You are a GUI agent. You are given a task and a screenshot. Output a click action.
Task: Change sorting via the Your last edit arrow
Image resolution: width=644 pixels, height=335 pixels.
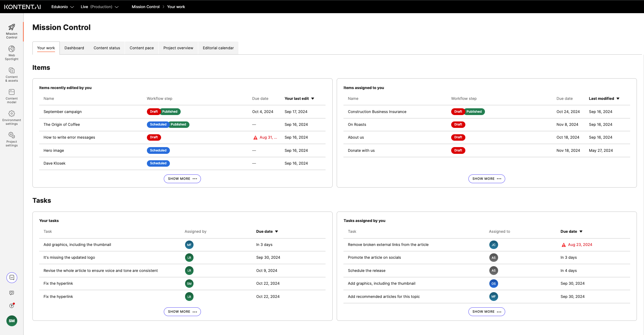click(313, 99)
